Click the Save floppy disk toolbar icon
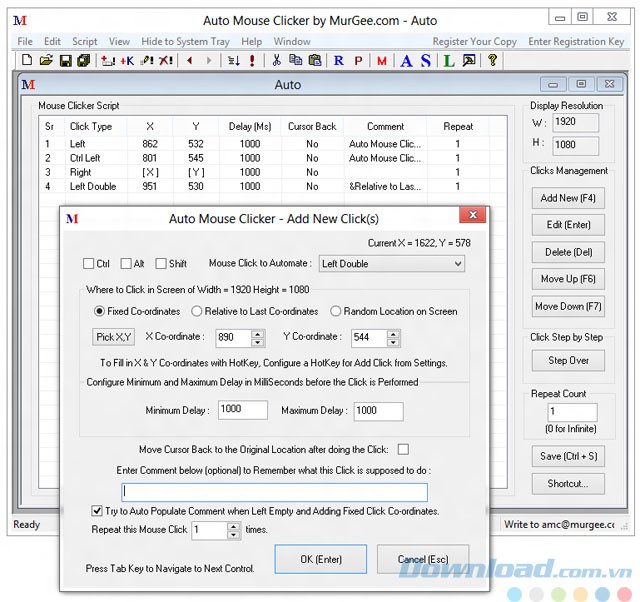This screenshot has height=602, width=640. [65, 61]
